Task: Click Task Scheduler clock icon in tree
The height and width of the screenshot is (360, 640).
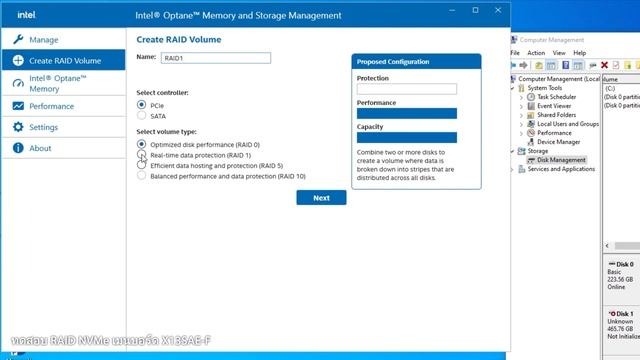Action: click(531, 97)
